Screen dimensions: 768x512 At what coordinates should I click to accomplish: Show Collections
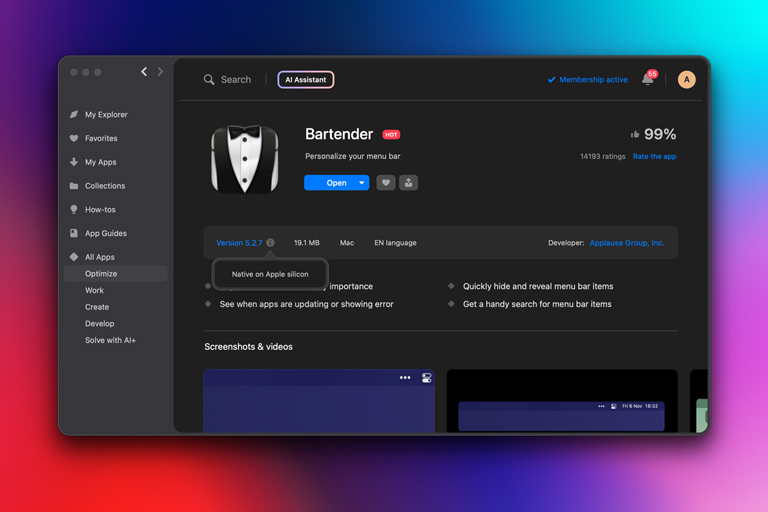105,186
